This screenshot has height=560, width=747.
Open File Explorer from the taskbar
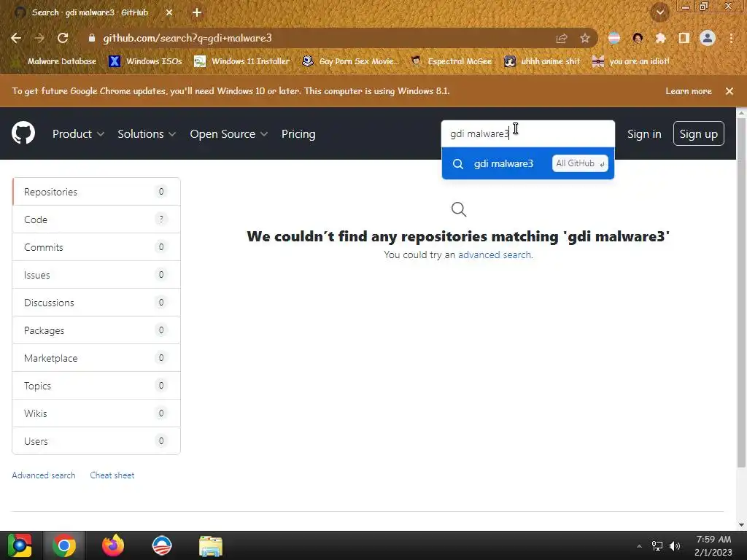(x=211, y=546)
